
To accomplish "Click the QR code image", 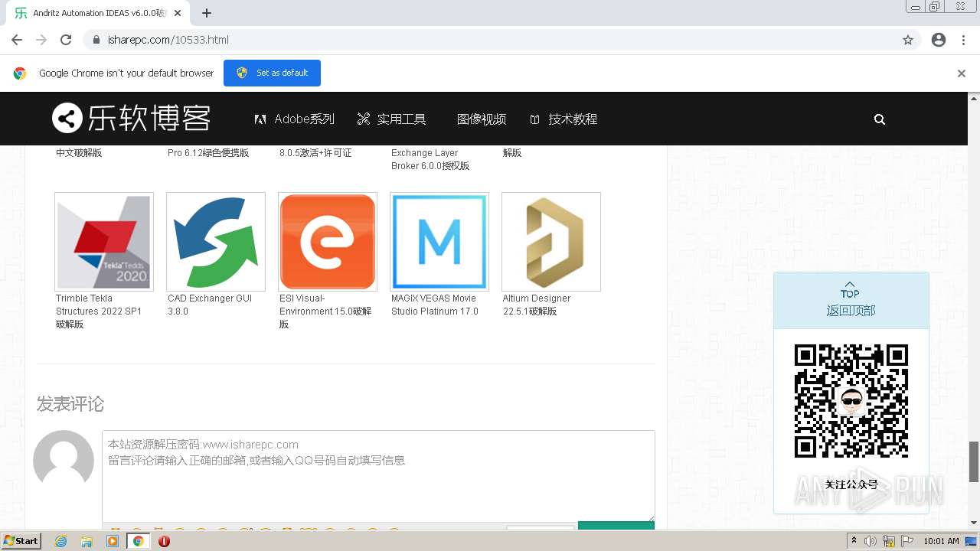I will click(851, 401).
